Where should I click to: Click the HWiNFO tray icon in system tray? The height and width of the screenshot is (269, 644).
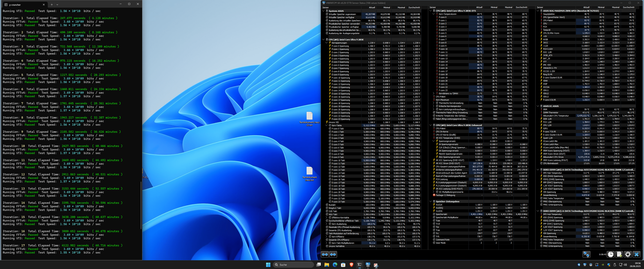point(585,265)
